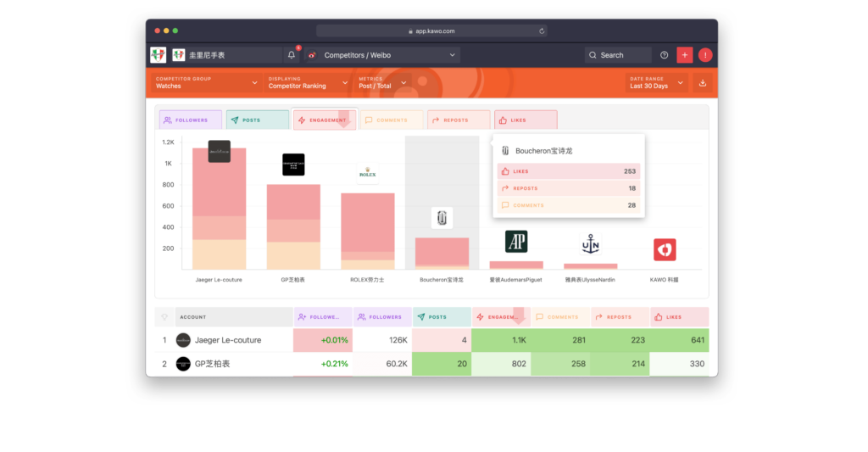The image size is (868, 452).
Task: Click the Jaeger Le-couture logo above its bar
Action: (220, 151)
